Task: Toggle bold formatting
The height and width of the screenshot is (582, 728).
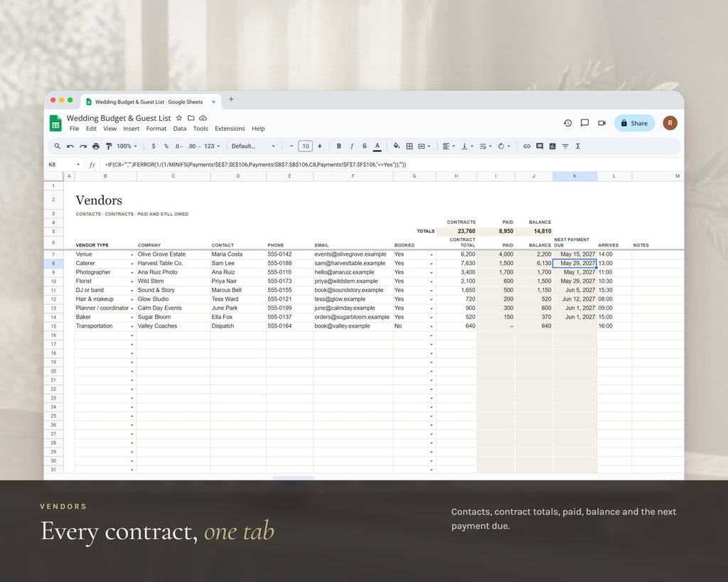Action: (339, 146)
